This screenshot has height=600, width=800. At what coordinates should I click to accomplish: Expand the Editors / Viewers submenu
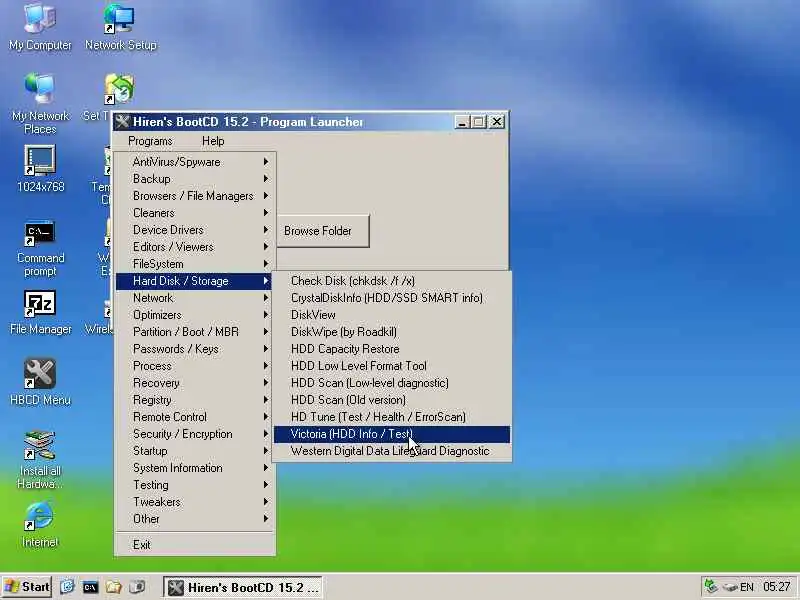(196, 247)
